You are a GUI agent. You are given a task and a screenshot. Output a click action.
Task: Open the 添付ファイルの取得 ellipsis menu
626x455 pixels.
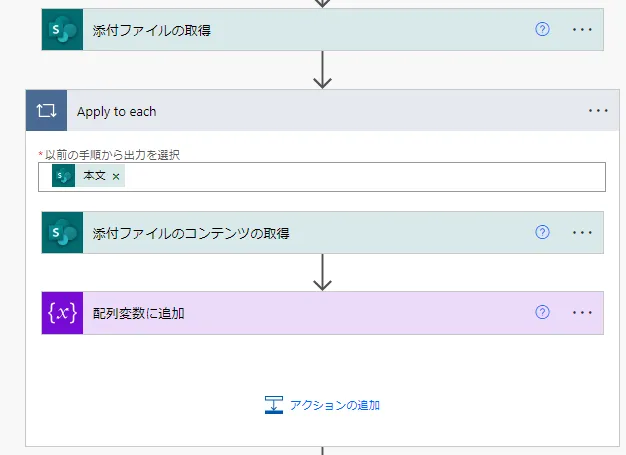point(583,30)
